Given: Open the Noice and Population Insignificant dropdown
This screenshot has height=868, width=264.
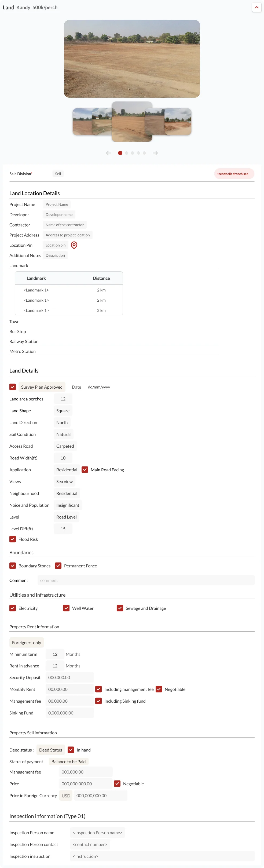Looking at the screenshot, I should [68, 505].
